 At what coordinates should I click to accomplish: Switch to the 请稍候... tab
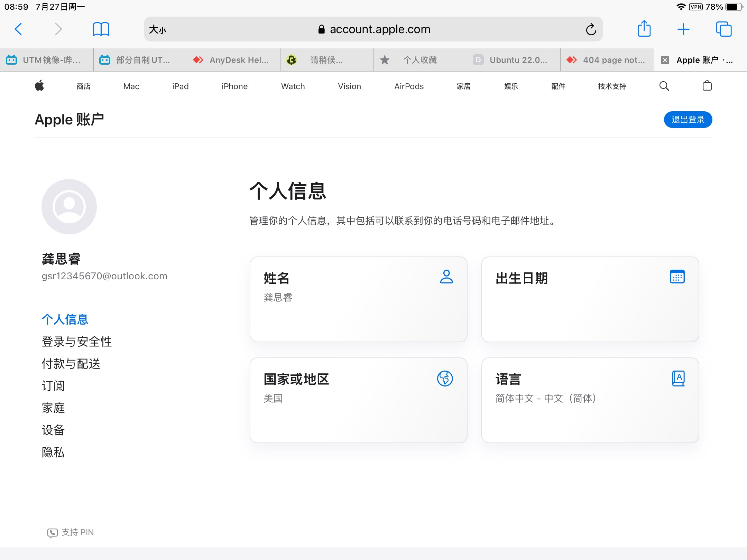(x=327, y=60)
